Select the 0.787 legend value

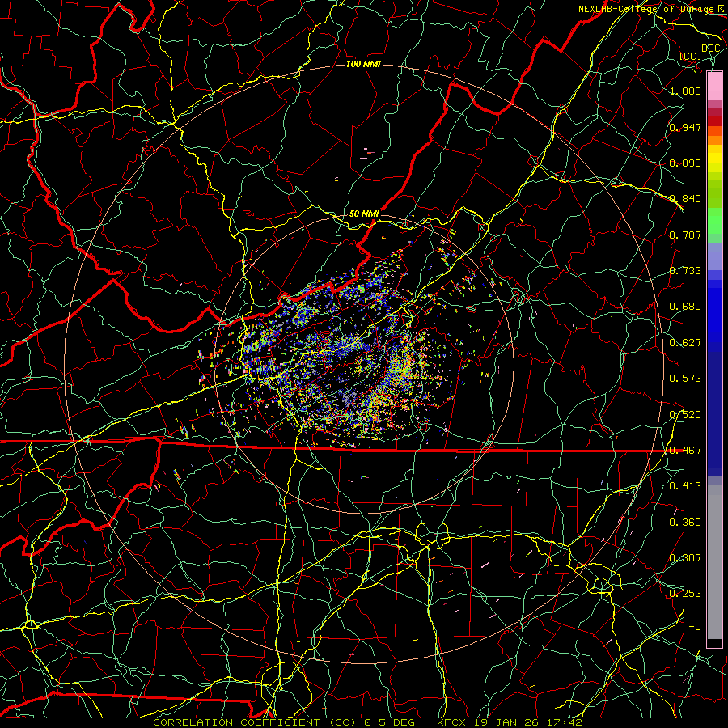coord(685,235)
